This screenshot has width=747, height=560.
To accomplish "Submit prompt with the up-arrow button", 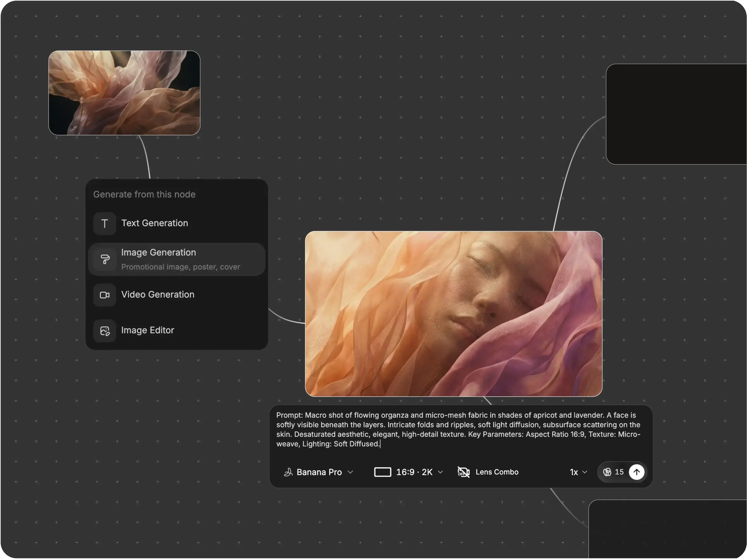I will pos(637,472).
